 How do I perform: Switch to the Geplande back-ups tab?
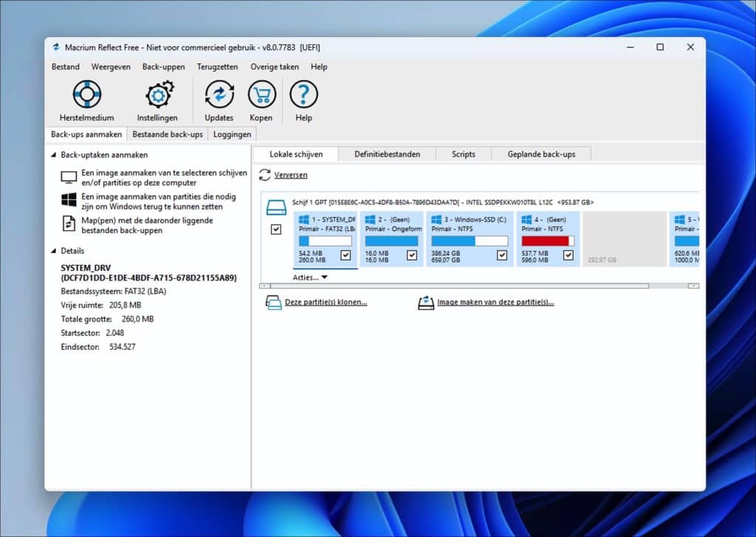pyautogui.click(x=541, y=154)
